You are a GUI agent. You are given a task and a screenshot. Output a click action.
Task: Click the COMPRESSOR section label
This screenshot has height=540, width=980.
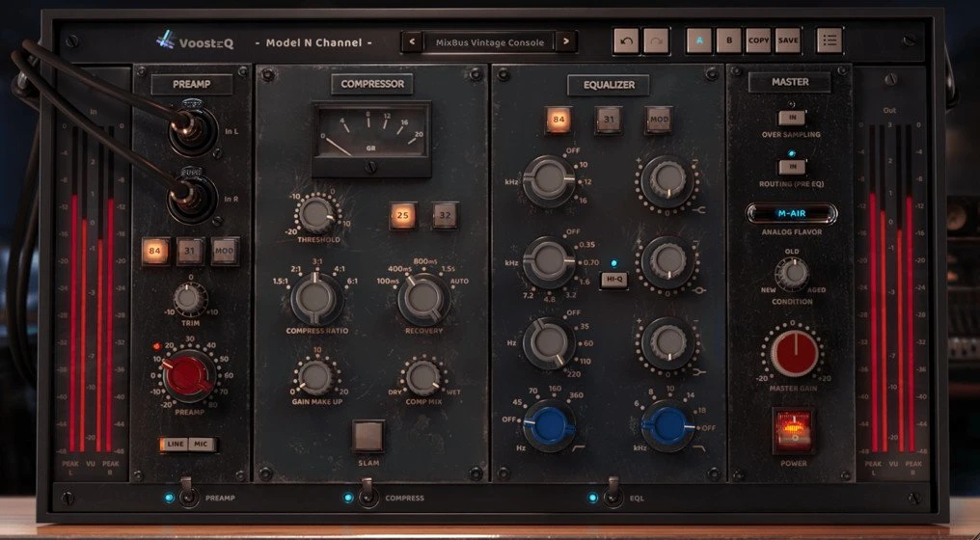[372, 84]
